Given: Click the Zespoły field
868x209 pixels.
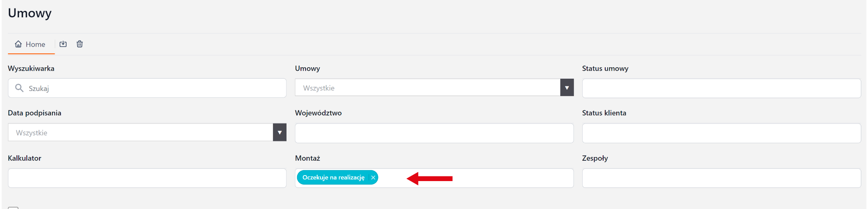Looking at the screenshot, I should coord(721,178).
